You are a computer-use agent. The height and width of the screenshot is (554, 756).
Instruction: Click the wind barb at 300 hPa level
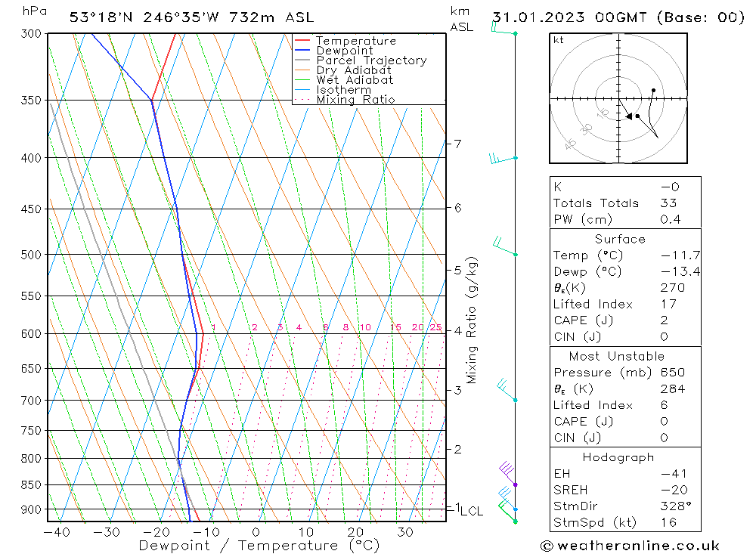click(503, 28)
